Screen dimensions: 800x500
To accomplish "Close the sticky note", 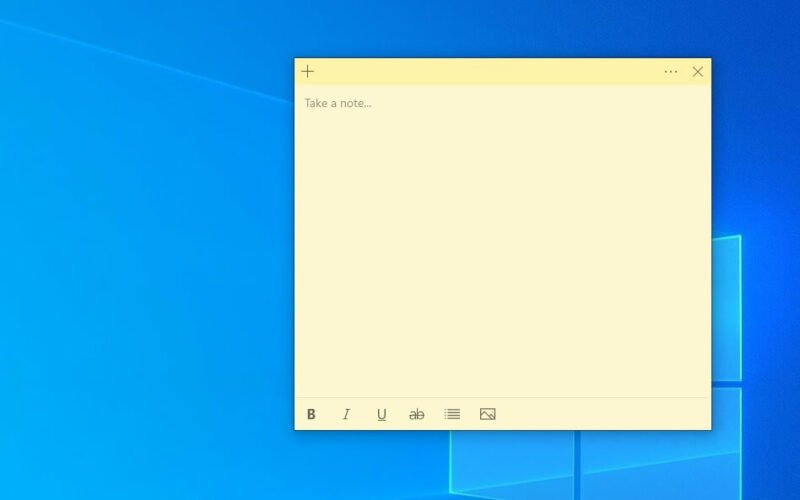I will (698, 72).
